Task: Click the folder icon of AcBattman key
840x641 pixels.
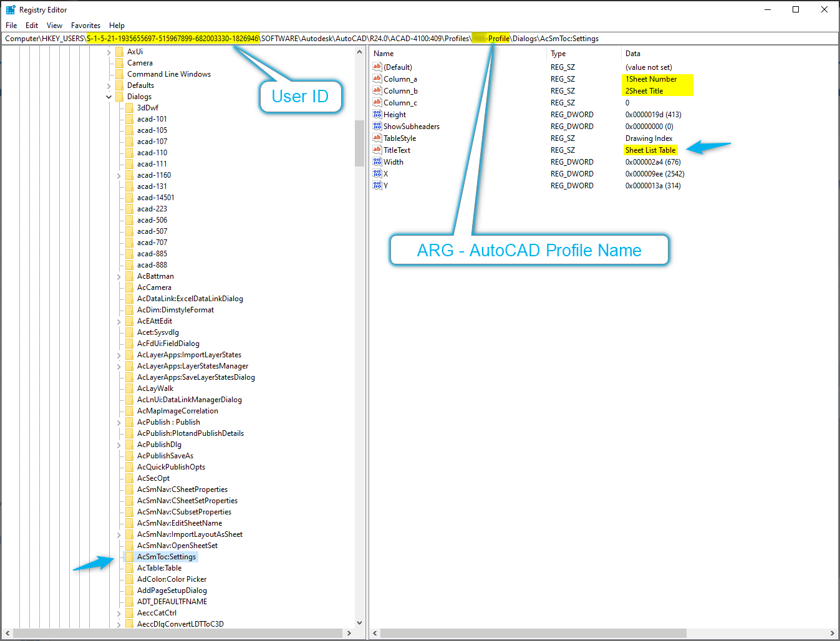Action: coord(130,276)
